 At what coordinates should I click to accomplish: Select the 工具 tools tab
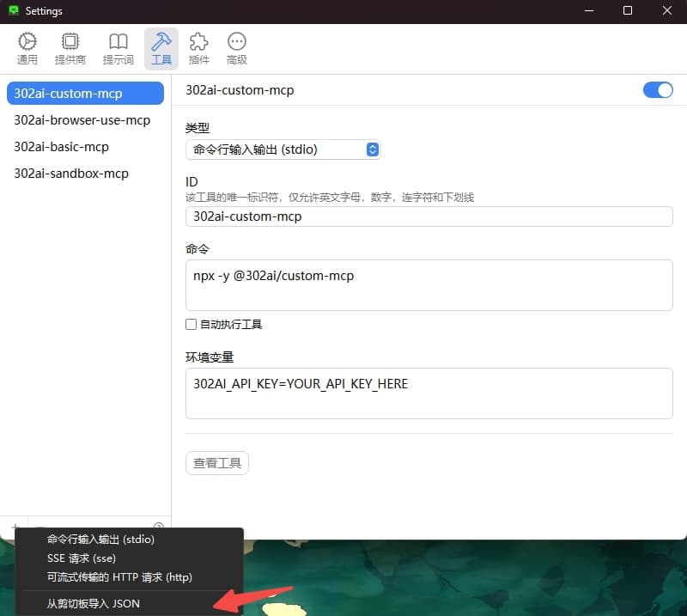(x=161, y=49)
